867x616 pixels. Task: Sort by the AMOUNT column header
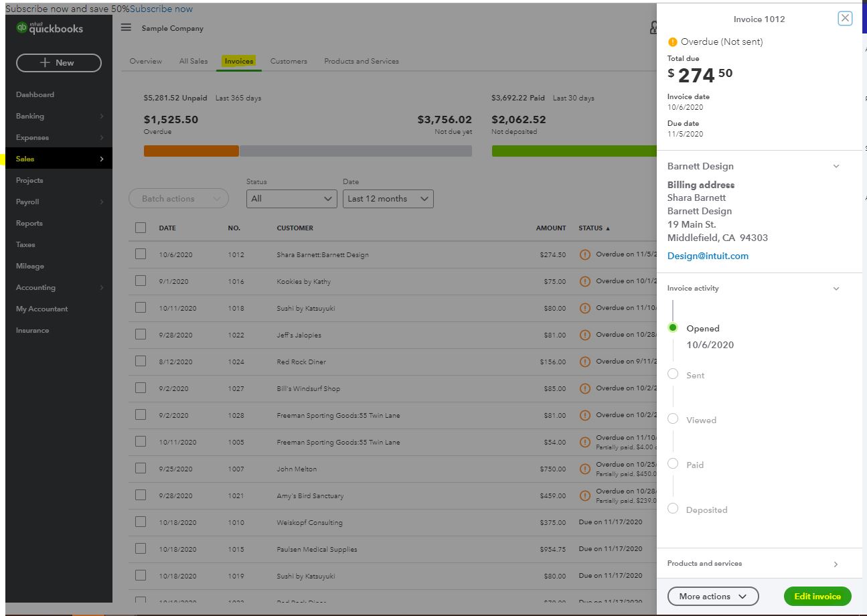[551, 228]
